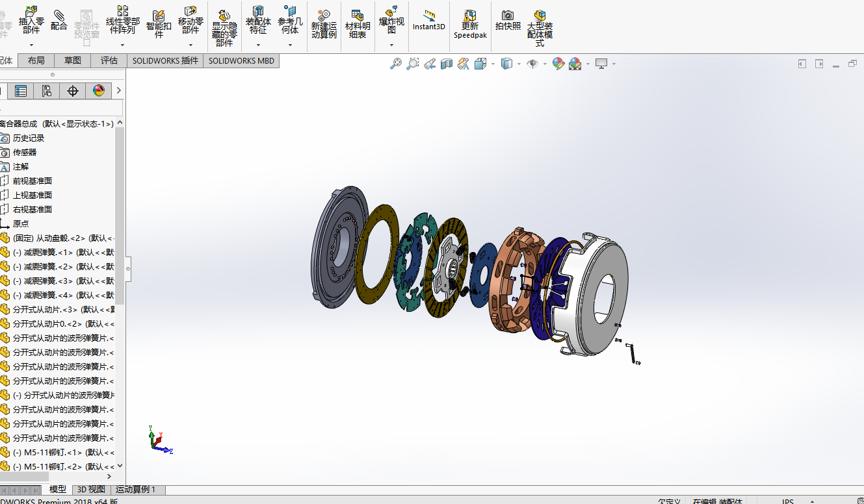864x504 pixels.
Task: Click Reference Geometry (参考几何体) tool
Action: (290, 20)
